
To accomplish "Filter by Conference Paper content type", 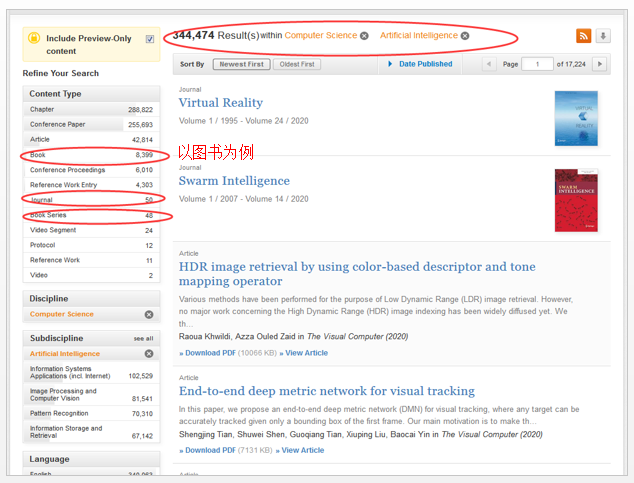I will pos(91,124).
